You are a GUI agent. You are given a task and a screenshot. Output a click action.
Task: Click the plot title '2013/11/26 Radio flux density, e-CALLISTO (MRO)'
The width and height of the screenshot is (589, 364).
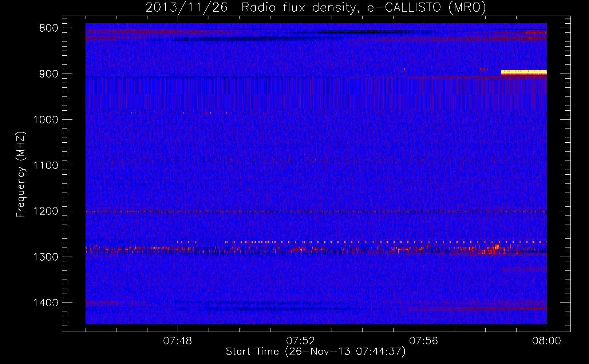[316, 7]
